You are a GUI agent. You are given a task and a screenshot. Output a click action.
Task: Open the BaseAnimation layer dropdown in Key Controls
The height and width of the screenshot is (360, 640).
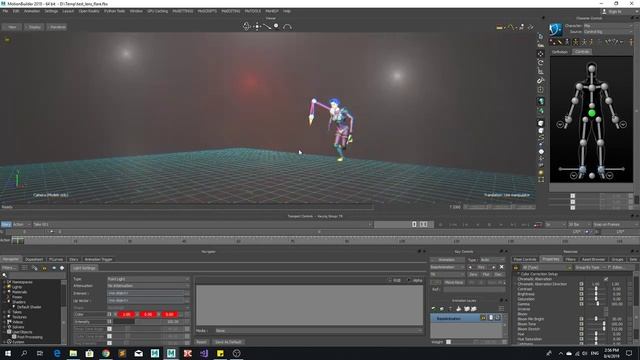point(447,267)
